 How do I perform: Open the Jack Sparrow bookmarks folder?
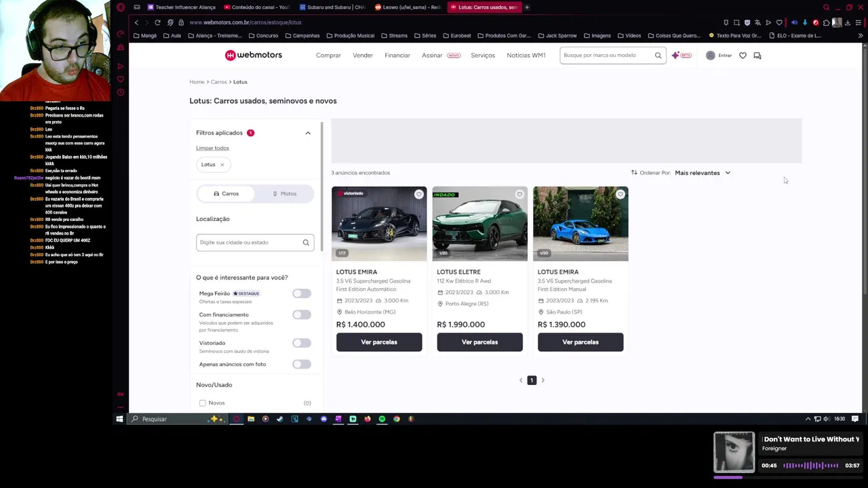tap(557, 35)
